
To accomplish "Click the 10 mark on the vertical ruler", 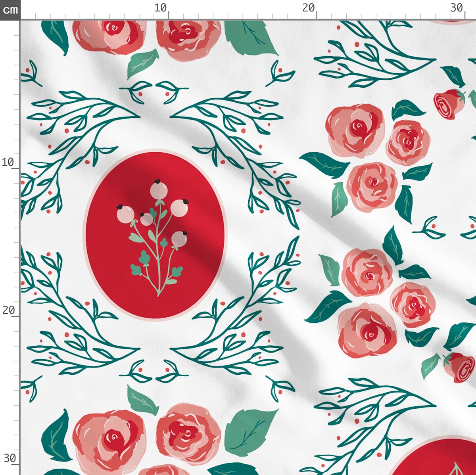I will (9, 162).
